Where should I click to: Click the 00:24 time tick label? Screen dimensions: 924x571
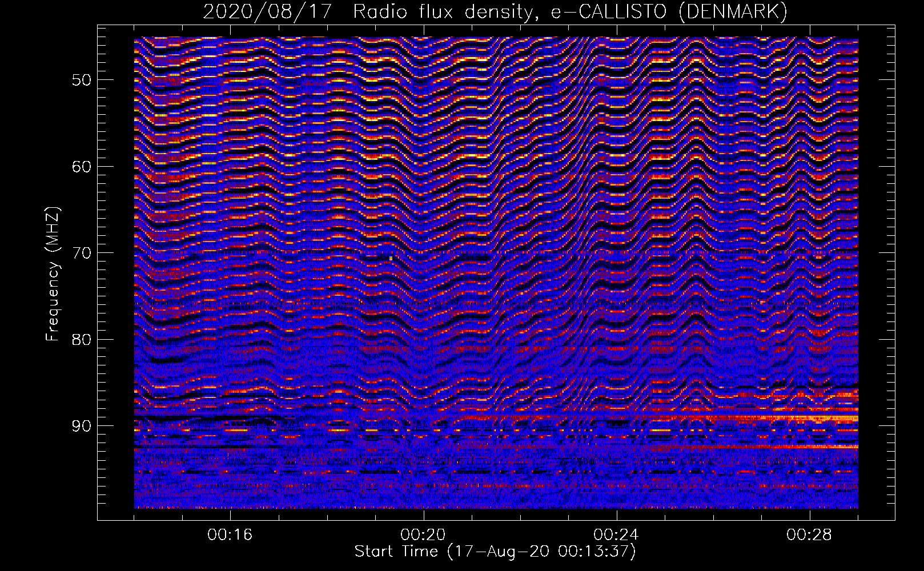616,535
